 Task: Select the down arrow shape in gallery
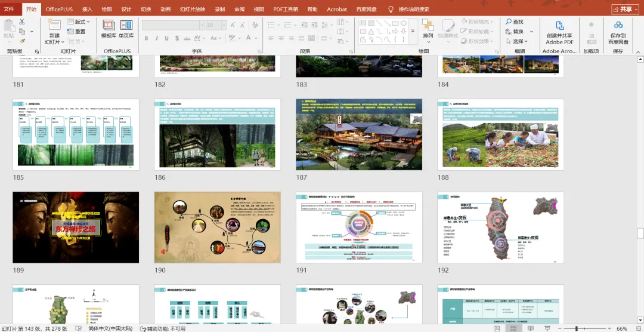coord(404,31)
